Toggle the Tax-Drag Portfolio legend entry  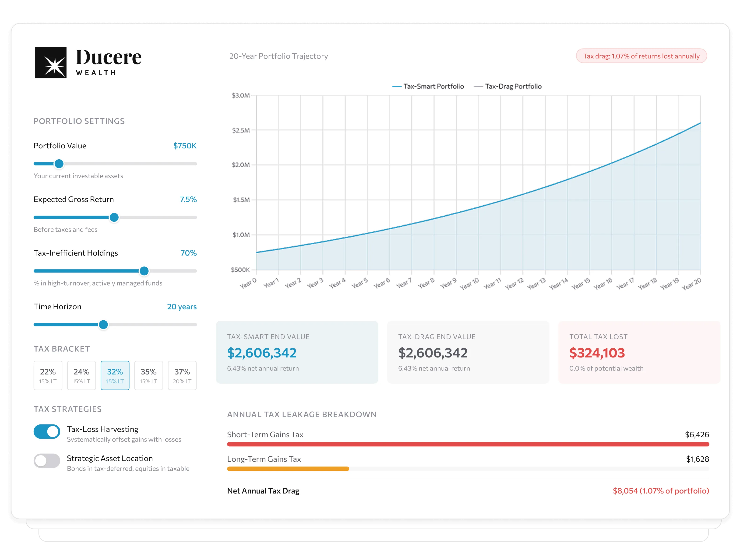(x=507, y=86)
